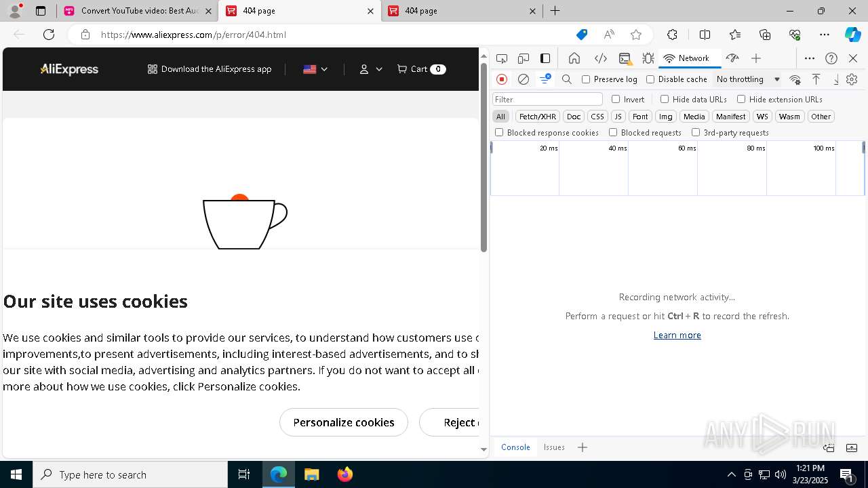Image resolution: width=868 pixels, height=488 pixels.
Task: Click the Import HAR upload arrow
Action: pos(816,79)
